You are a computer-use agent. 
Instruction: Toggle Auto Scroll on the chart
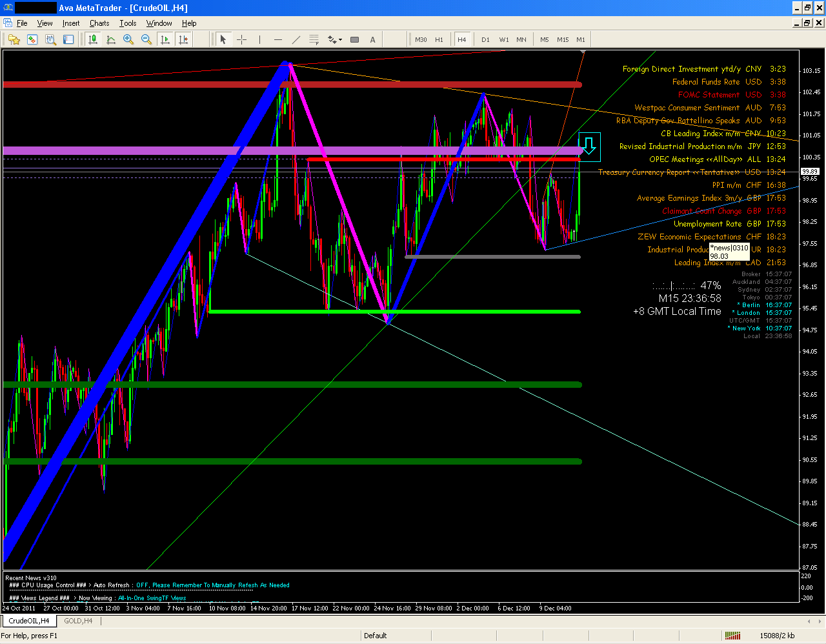point(165,39)
